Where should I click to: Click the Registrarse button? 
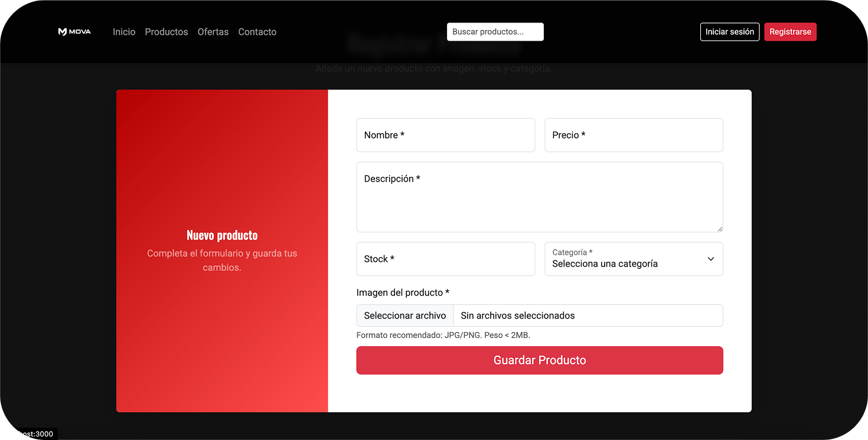[x=790, y=32]
